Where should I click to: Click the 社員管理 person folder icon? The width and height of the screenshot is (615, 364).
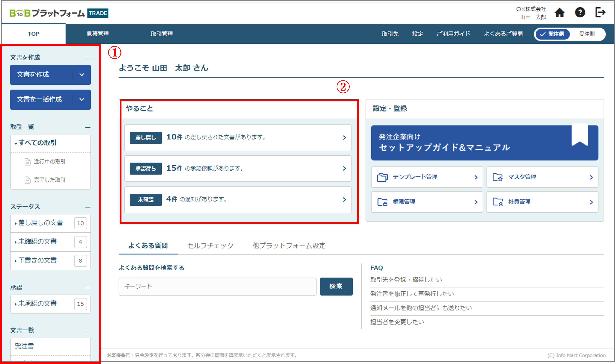pyautogui.click(x=498, y=202)
